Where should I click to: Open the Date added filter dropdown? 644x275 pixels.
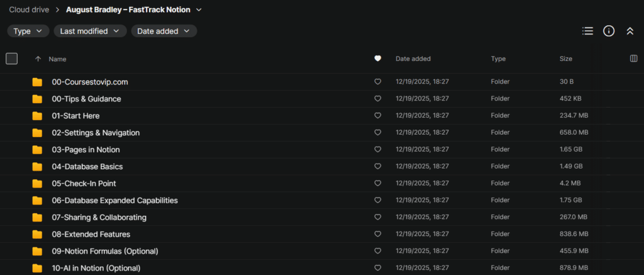[164, 31]
